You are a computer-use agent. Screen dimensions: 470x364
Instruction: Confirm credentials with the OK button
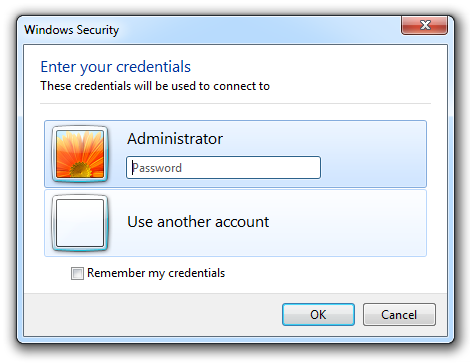click(318, 314)
